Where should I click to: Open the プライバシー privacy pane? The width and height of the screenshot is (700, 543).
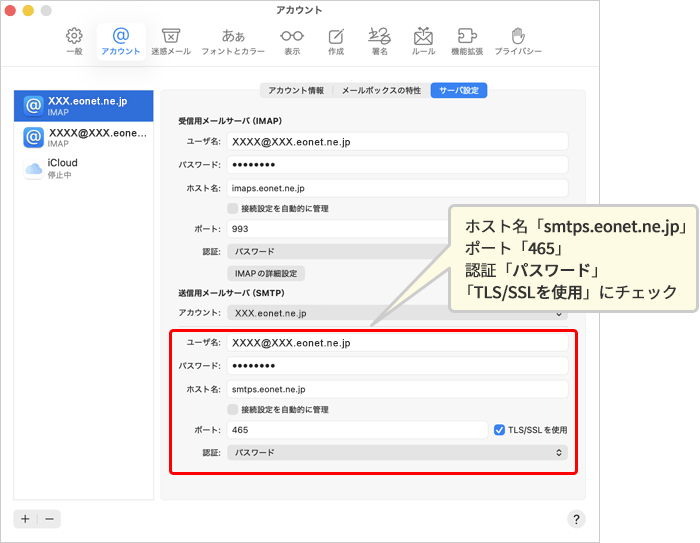pyautogui.click(x=518, y=41)
